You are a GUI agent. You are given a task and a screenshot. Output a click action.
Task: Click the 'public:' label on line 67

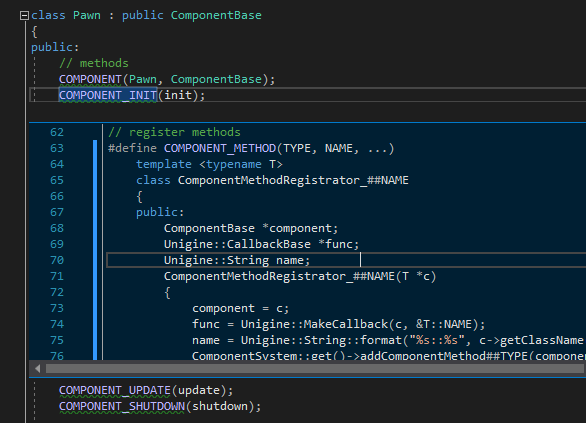click(x=160, y=212)
